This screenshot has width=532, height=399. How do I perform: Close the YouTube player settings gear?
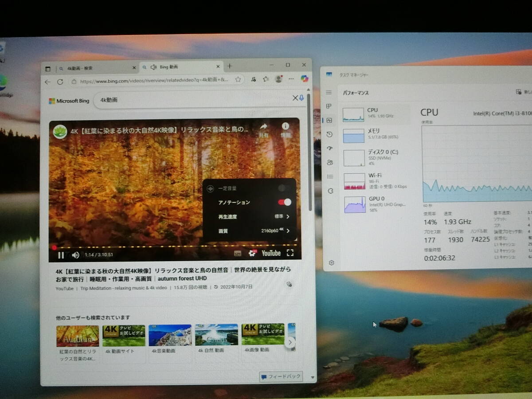252,253
